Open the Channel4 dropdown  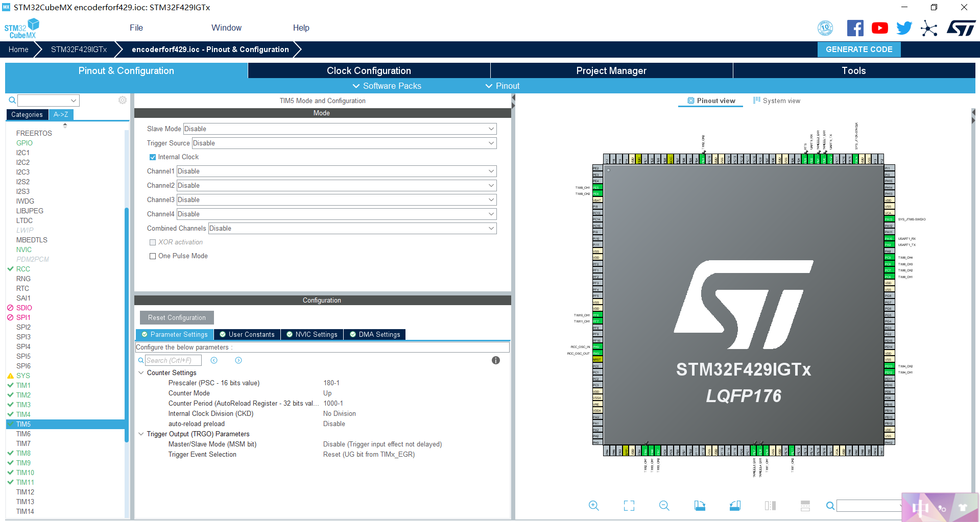point(337,214)
